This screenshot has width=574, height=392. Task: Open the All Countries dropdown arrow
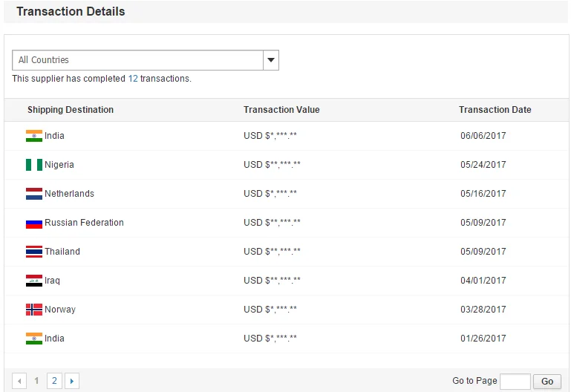tap(271, 60)
